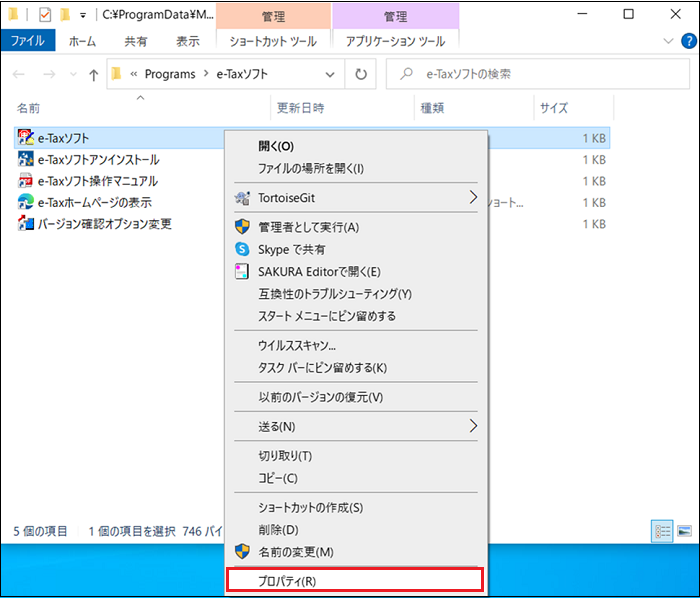The width and height of the screenshot is (700, 598).
Task: Click the e-Taxソフトの検索 search field
Action: tap(538, 74)
